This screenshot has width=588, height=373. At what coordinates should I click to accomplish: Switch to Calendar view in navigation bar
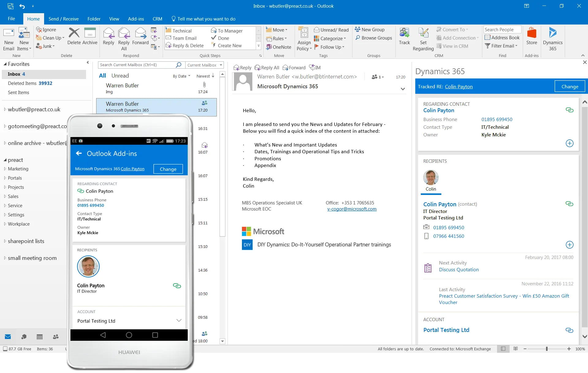40,337
